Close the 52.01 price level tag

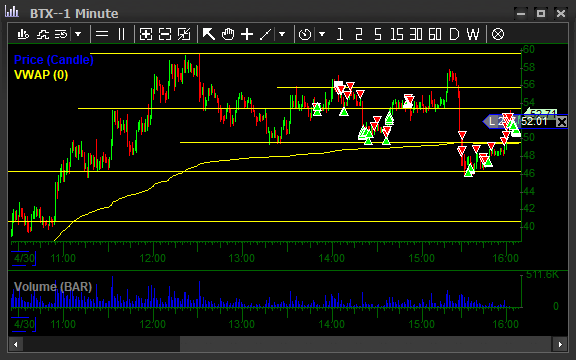(561, 122)
